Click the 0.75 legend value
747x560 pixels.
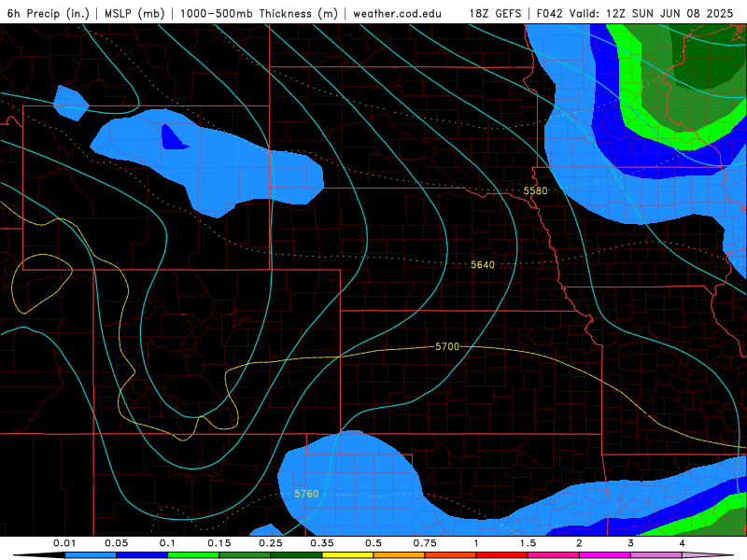(425, 543)
